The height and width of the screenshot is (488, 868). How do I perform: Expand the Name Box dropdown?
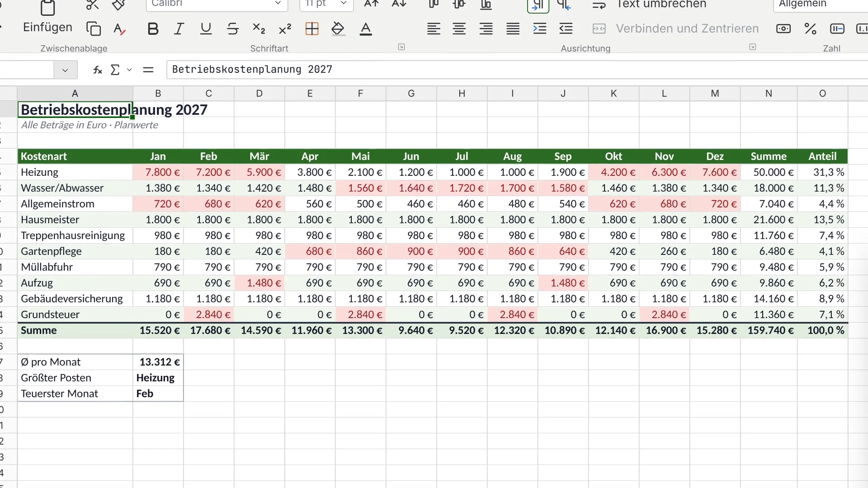[65, 70]
